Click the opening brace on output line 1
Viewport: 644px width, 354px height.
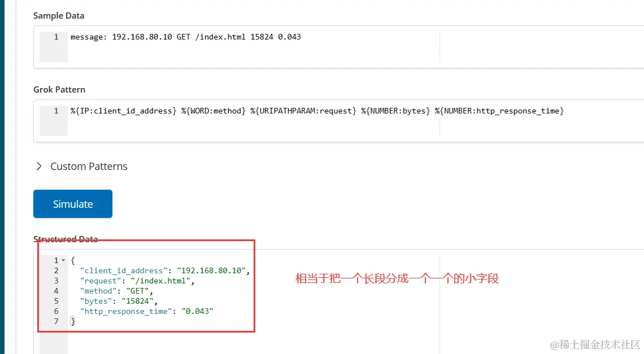tap(73, 260)
